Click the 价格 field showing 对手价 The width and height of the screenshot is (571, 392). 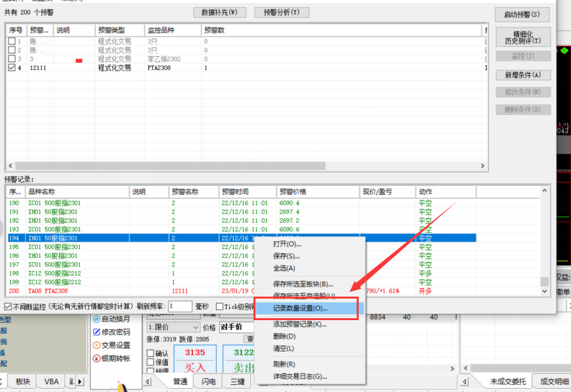coord(237,327)
